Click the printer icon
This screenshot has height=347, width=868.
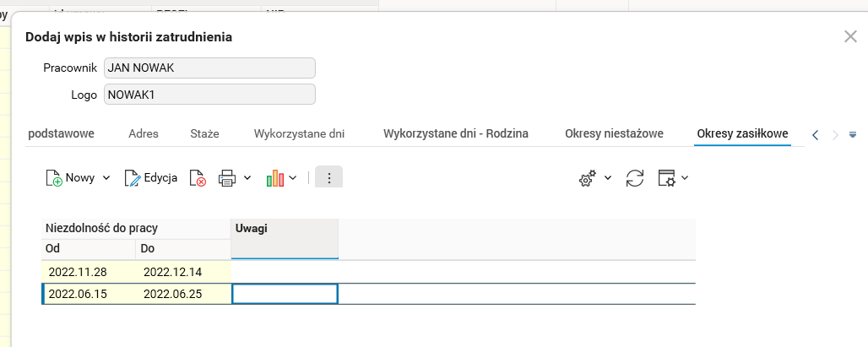pyautogui.click(x=226, y=178)
